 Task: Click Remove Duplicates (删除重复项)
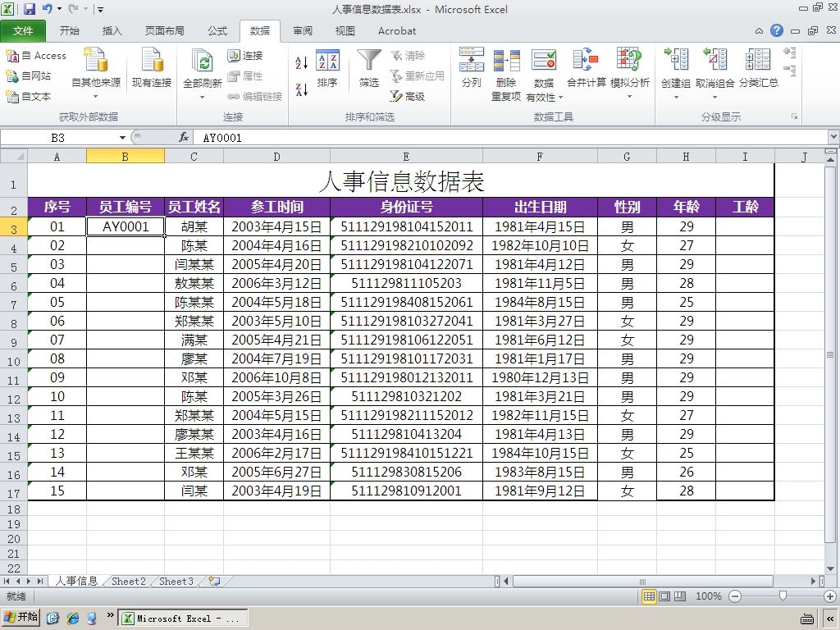506,74
